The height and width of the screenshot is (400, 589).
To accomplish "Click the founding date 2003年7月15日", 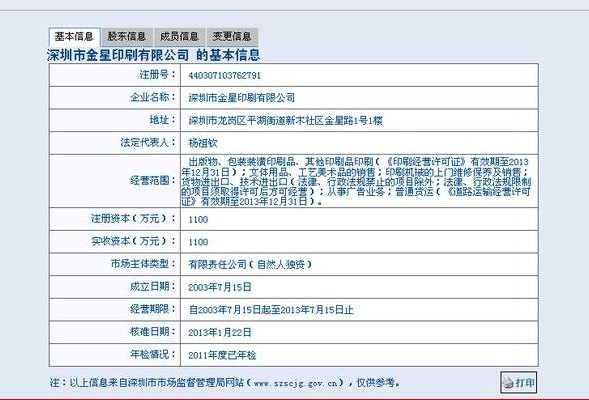I will [220, 287].
